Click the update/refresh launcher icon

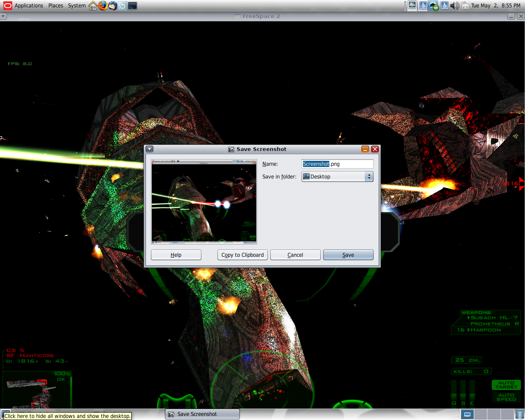click(122, 6)
